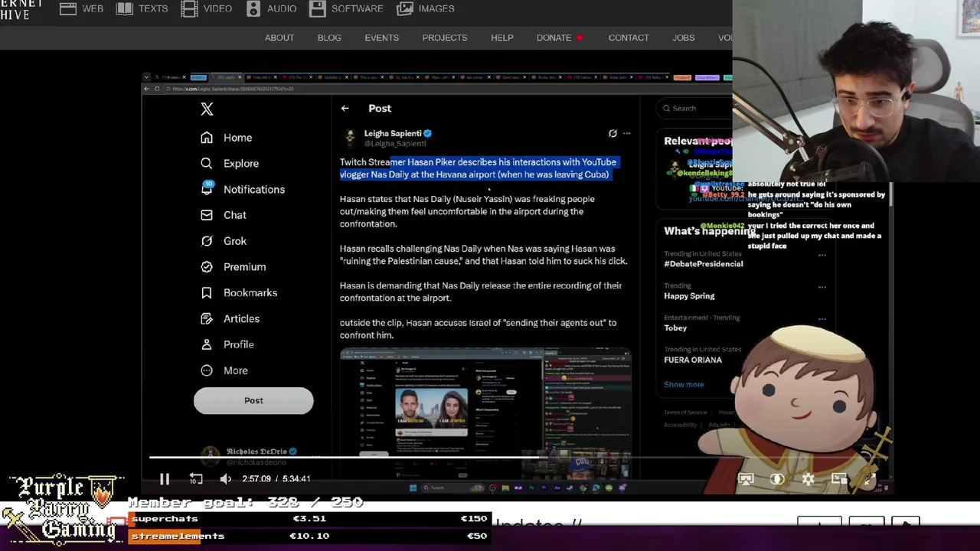Click the AirPlay cast icon in player
The width and height of the screenshot is (980, 551).
746,479
